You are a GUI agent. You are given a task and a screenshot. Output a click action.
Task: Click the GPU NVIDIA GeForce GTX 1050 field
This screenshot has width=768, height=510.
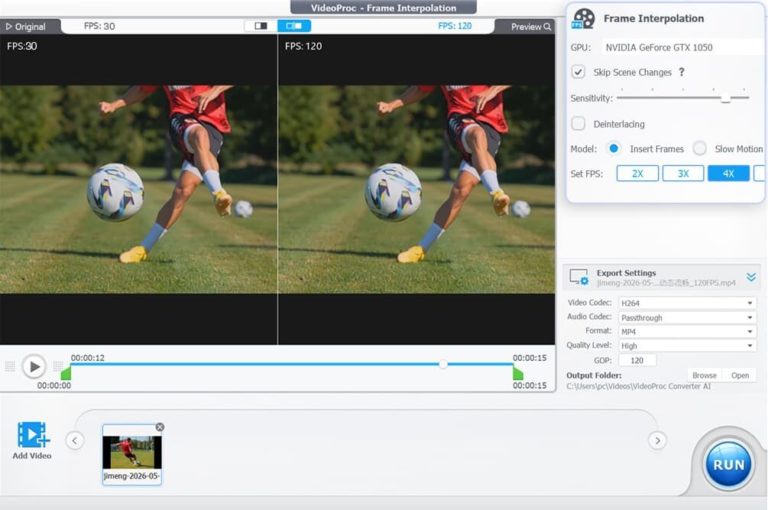(683, 48)
